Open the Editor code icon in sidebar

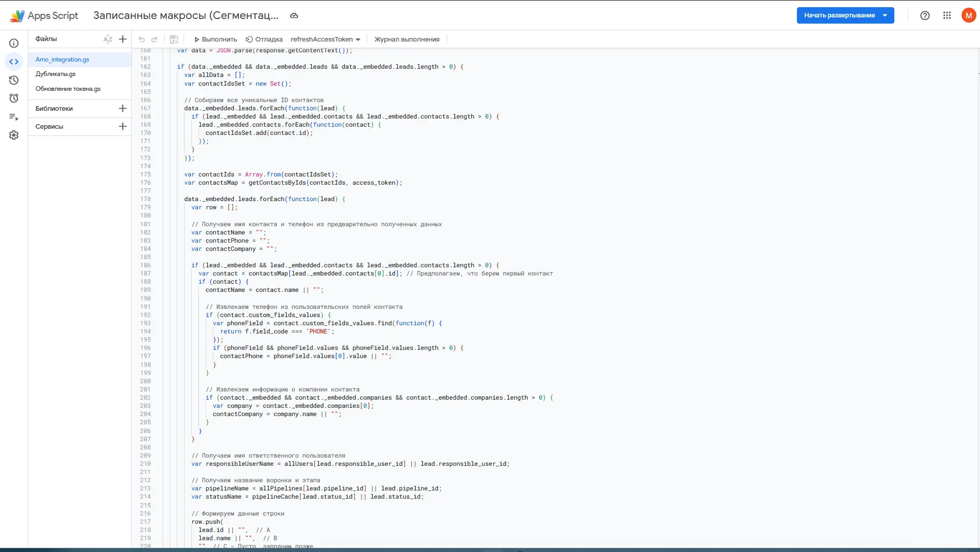tap(14, 62)
